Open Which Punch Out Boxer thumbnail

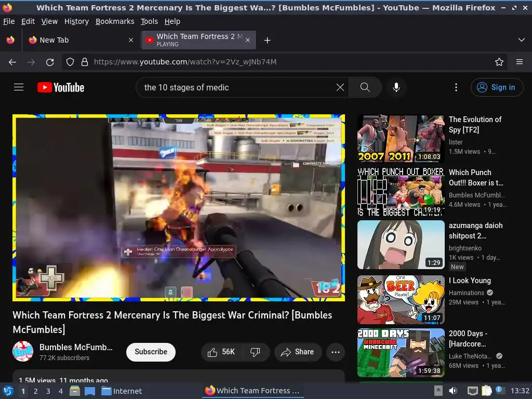[x=401, y=192]
